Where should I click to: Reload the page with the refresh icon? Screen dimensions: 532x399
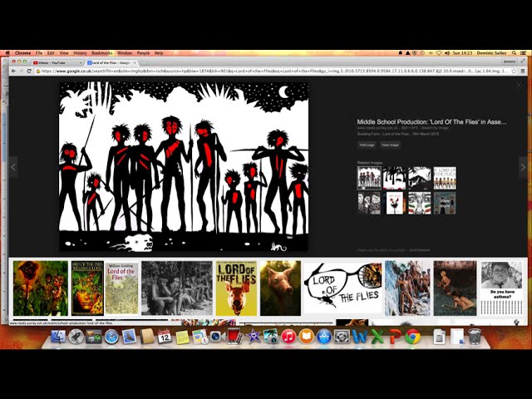(x=29, y=71)
